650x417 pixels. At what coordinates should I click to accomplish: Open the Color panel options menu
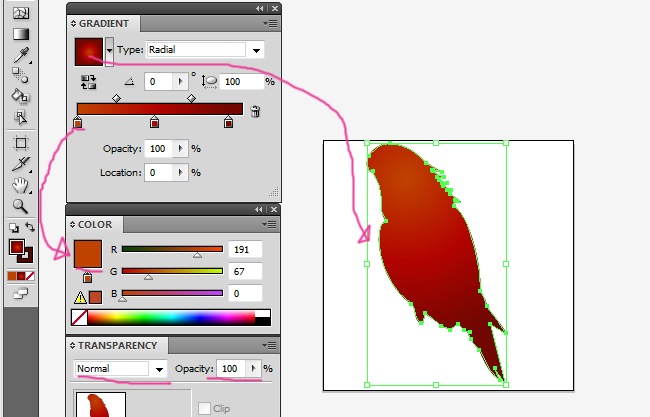[x=269, y=225]
